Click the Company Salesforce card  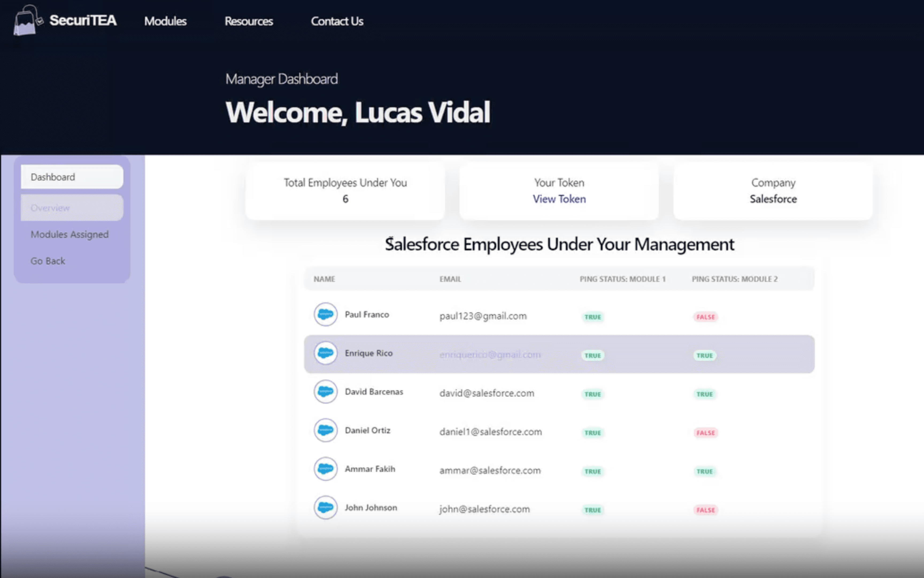point(773,191)
